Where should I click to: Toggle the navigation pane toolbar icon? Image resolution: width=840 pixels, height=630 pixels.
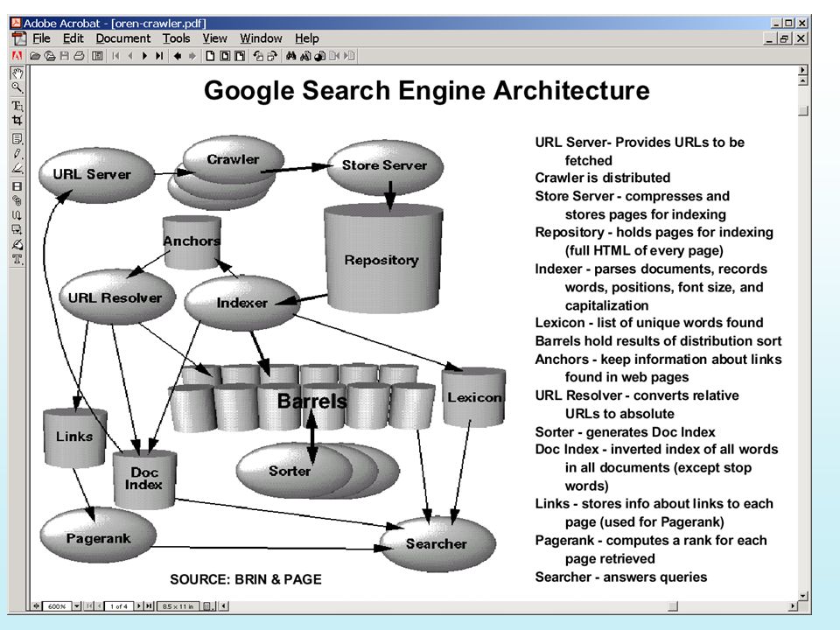coord(97,56)
